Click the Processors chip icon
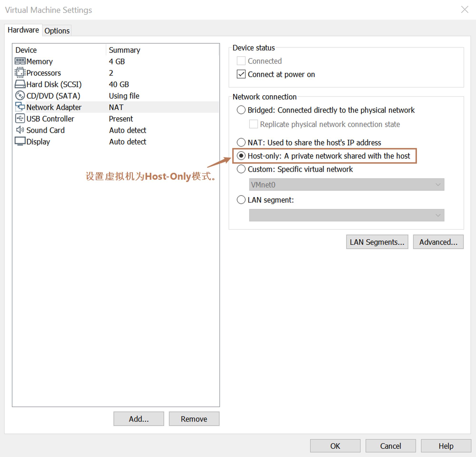This screenshot has width=476, height=457. [x=20, y=72]
